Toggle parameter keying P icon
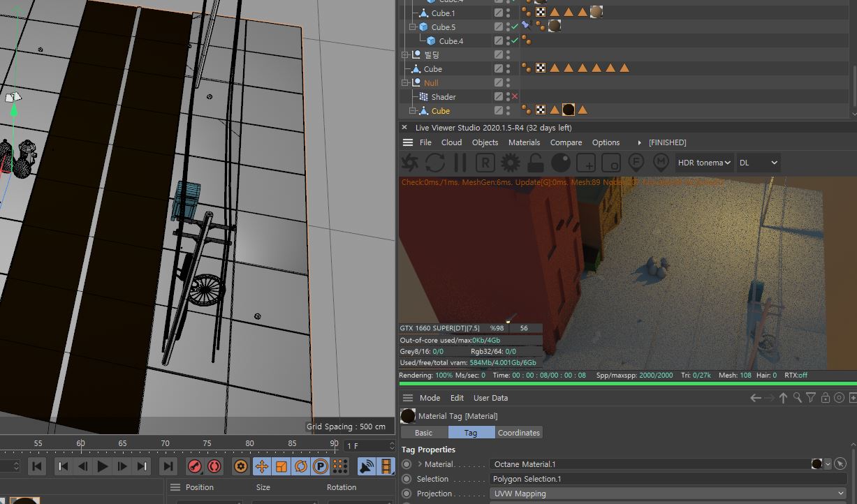857x504 pixels. pos(321,466)
